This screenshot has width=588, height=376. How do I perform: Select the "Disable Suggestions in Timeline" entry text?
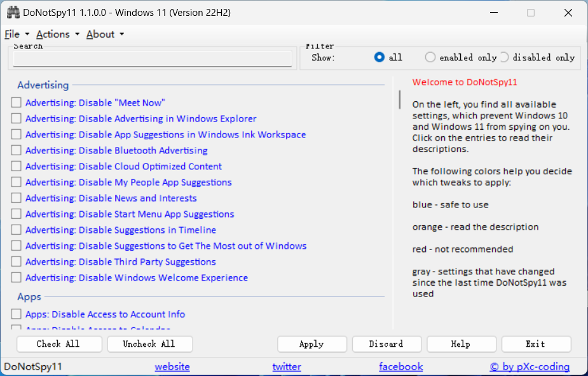coord(121,230)
